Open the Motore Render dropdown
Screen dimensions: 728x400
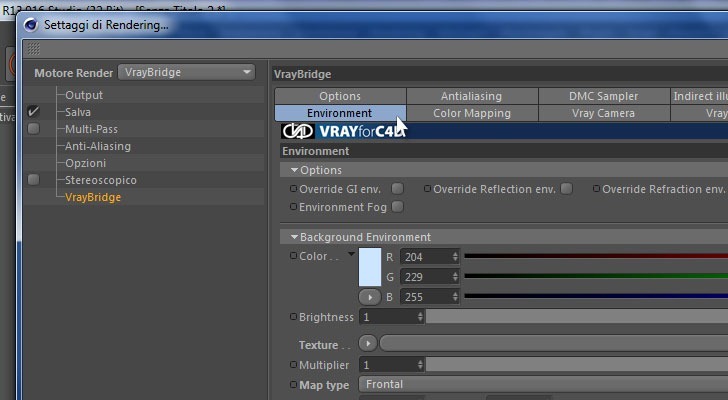(187, 72)
